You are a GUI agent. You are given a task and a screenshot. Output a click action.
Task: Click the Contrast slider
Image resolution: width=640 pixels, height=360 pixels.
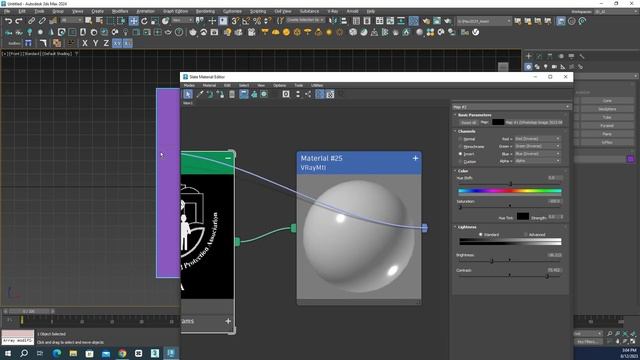tap(510, 276)
